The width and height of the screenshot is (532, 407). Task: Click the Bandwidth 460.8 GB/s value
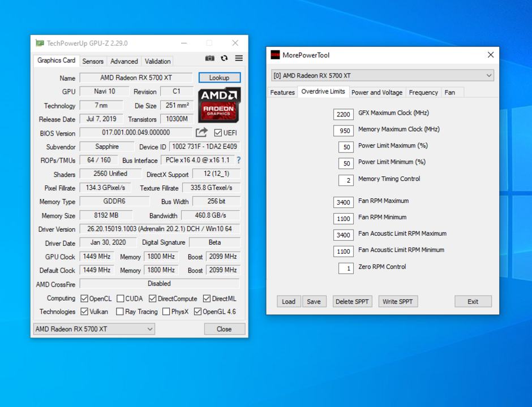211,215
